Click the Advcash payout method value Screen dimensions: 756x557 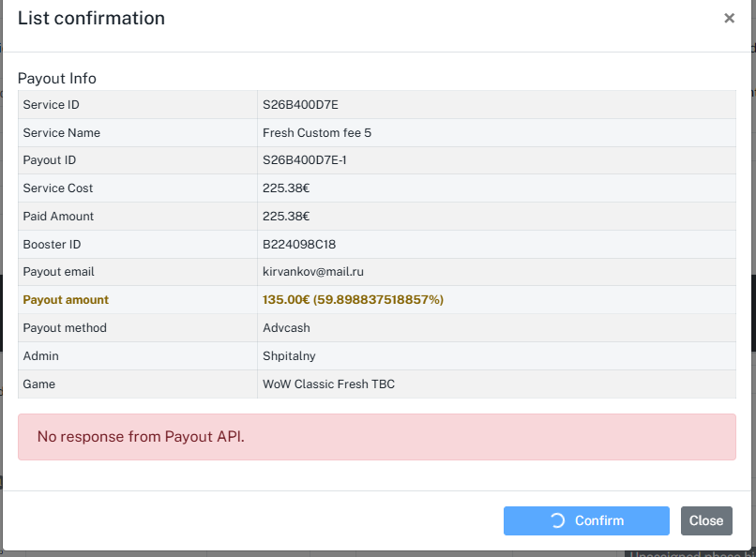286,327
